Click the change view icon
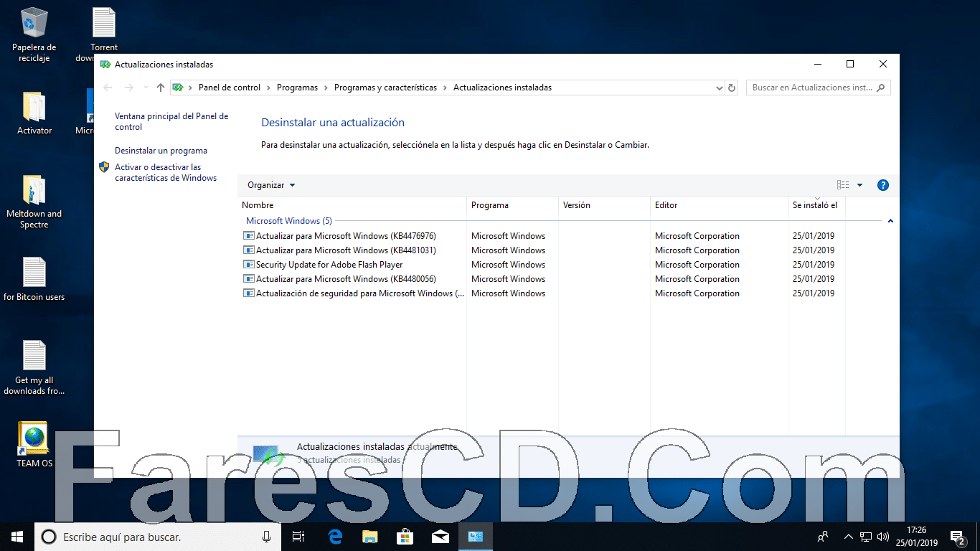 (x=843, y=185)
